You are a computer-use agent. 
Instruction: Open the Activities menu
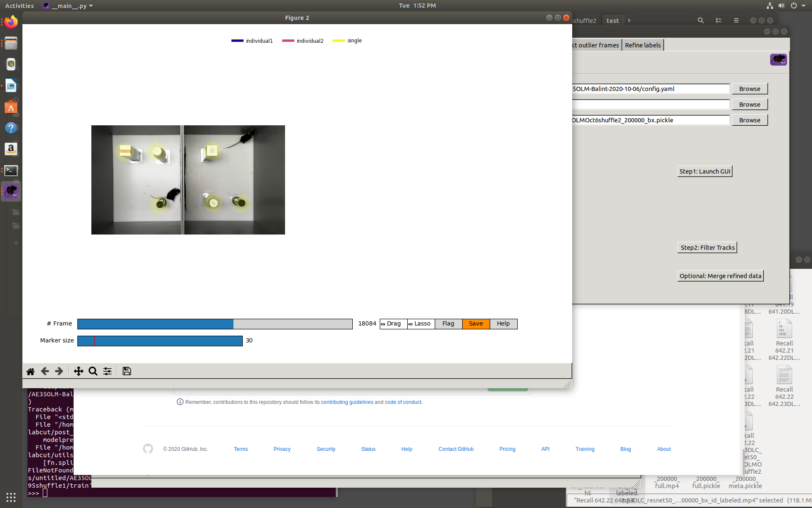[x=19, y=6]
